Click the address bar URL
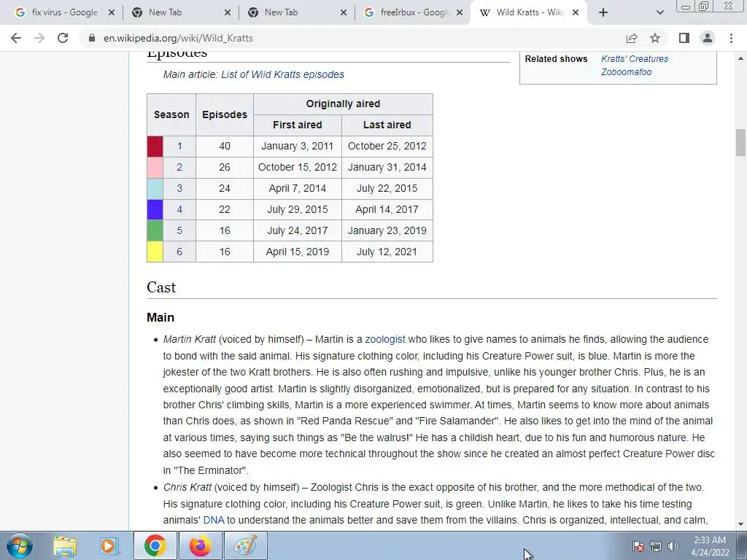 pos(178,38)
